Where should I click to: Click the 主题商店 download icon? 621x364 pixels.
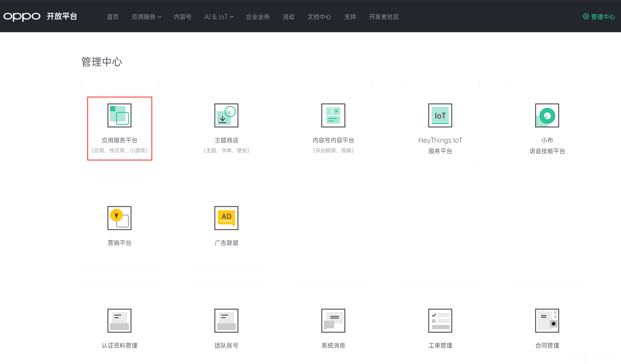point(226,115)
